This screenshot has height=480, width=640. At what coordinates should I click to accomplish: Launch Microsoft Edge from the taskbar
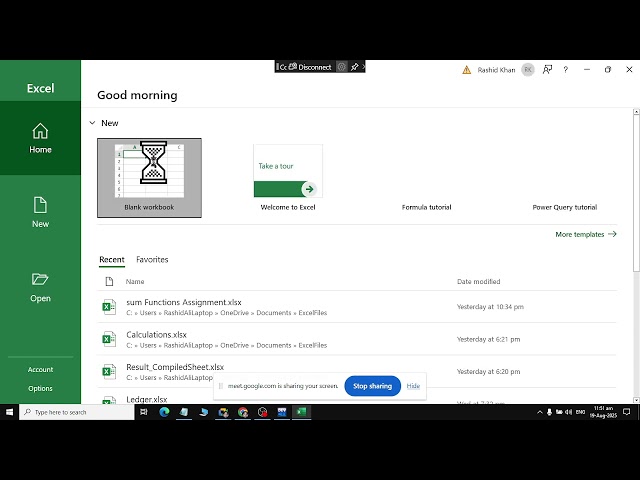(x=164, y=412)
